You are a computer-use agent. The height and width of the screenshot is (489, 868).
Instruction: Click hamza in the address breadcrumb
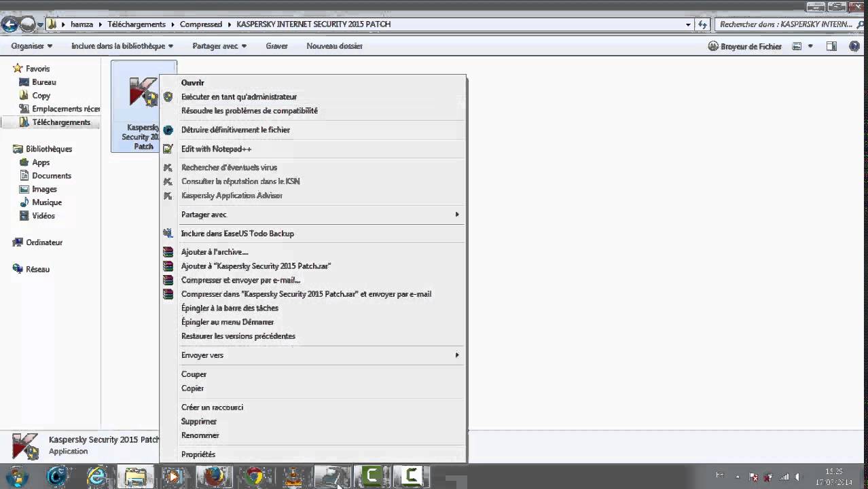82,24
